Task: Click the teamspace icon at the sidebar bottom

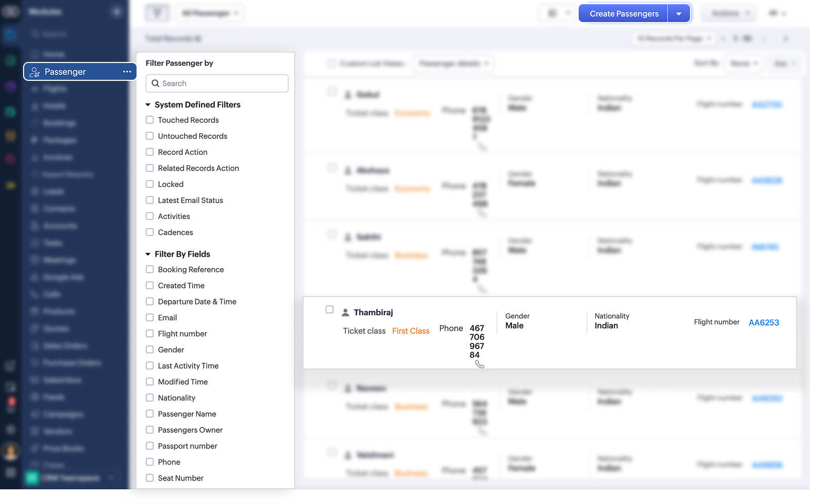Action: 32,478
